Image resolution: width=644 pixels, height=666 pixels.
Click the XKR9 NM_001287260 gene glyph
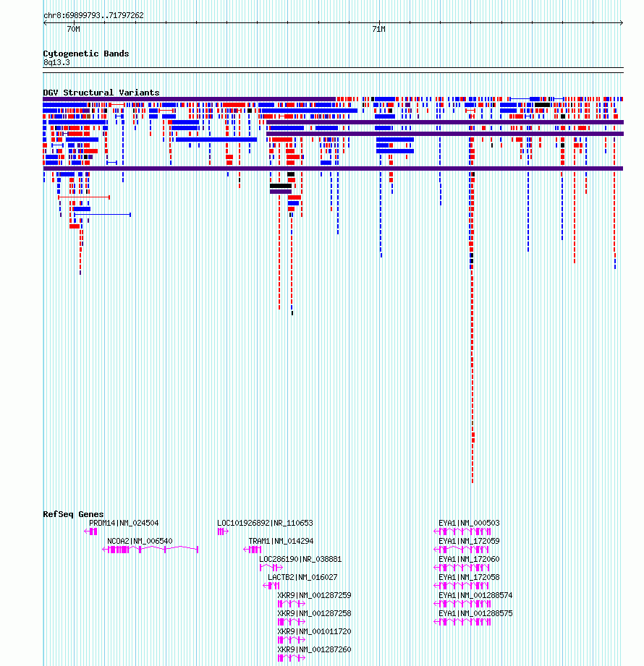pyautogui.click(x=291, y=658)
